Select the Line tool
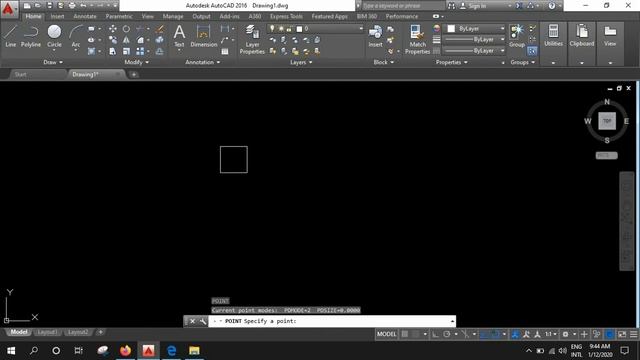Screen dimensions: 640x360 click(11, 36)
